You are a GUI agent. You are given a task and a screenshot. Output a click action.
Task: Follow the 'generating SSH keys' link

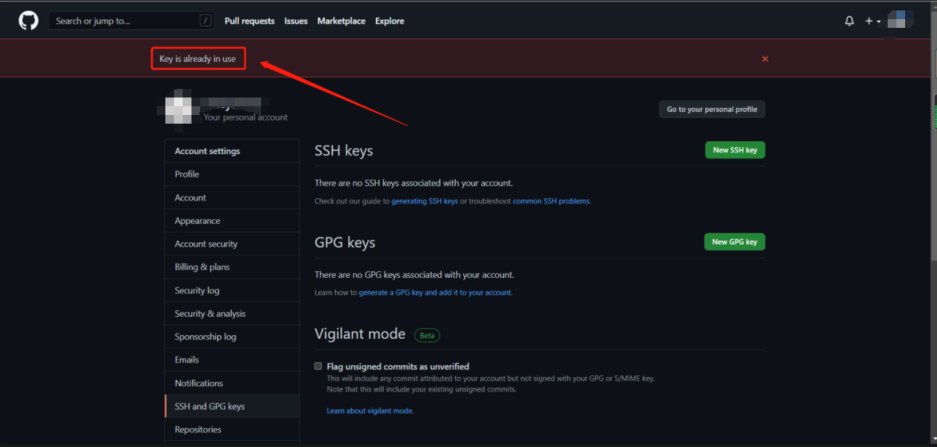point(425,201)
